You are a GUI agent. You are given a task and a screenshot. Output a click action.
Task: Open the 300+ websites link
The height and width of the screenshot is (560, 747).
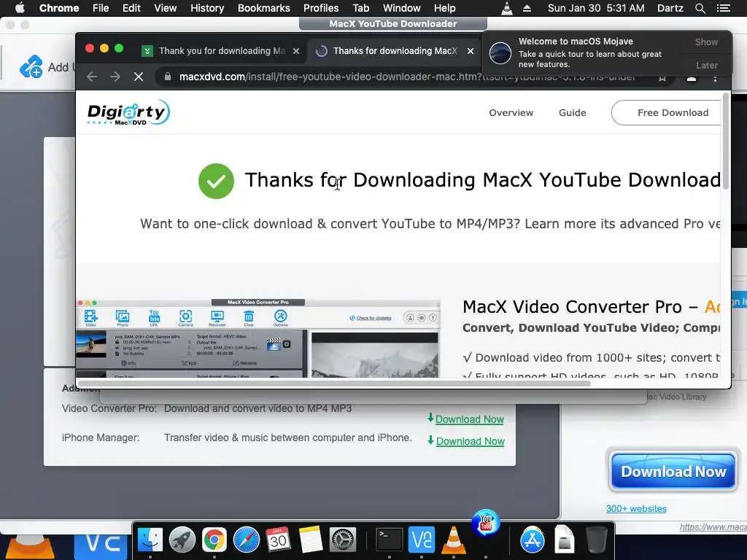[636, 508]
